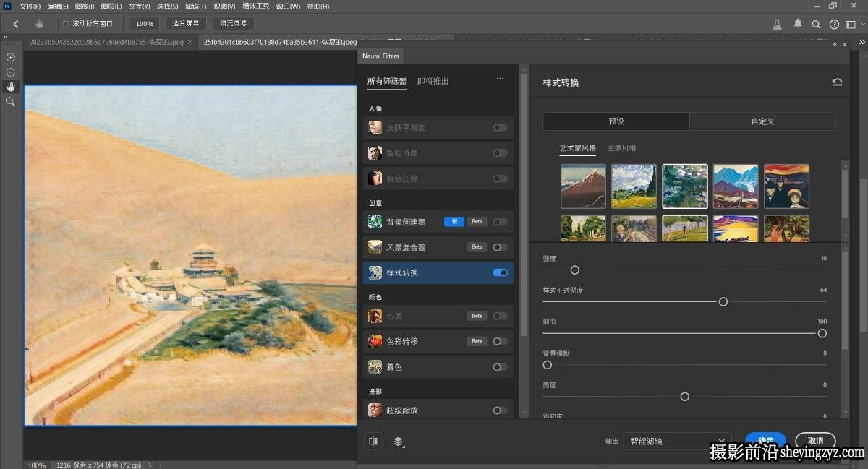Click the back arrow in options bar
This screenshot has width=868, height=469.
(16, 24)
